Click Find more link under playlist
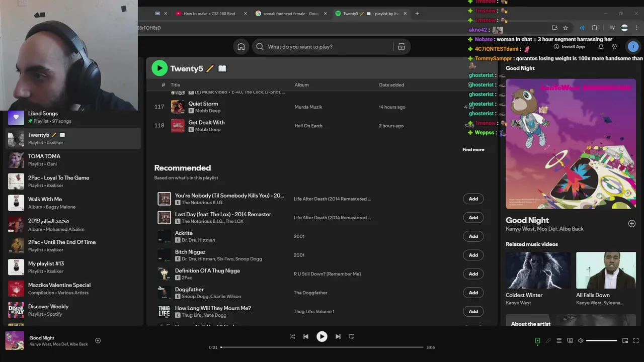The image size is (644, 362). 473,149
